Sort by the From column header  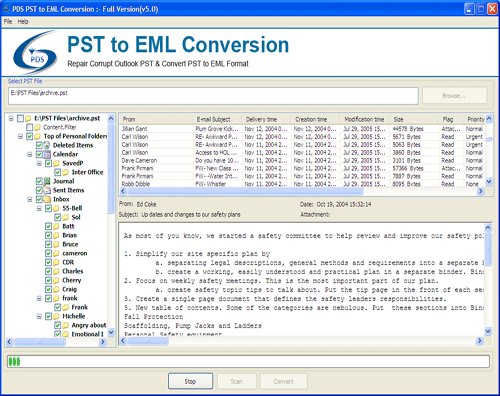(x=156, y=119)
